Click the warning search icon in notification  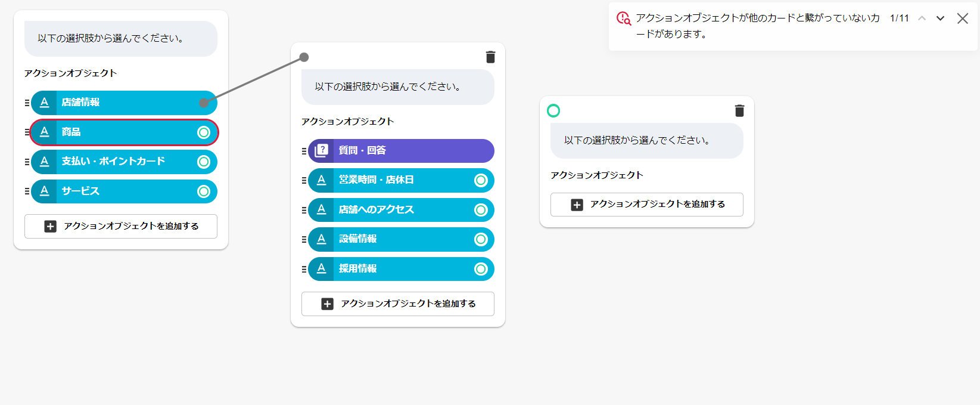pos(623,18)
